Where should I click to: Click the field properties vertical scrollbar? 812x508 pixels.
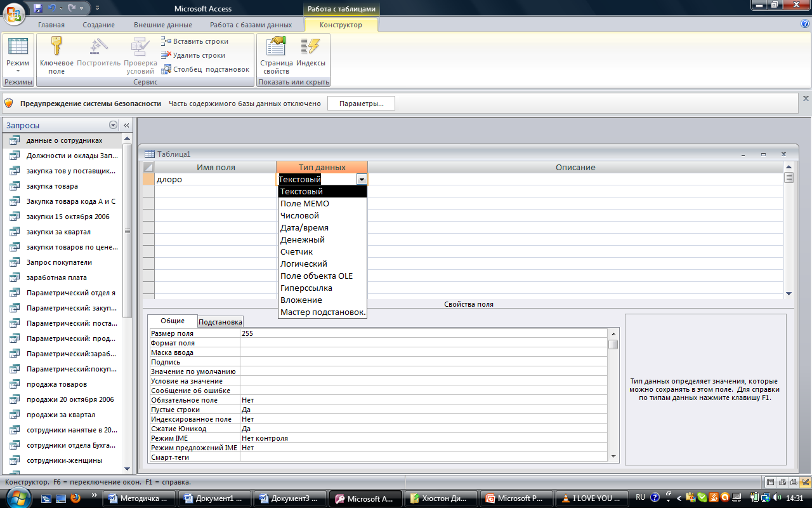click(x=613, y=394)
